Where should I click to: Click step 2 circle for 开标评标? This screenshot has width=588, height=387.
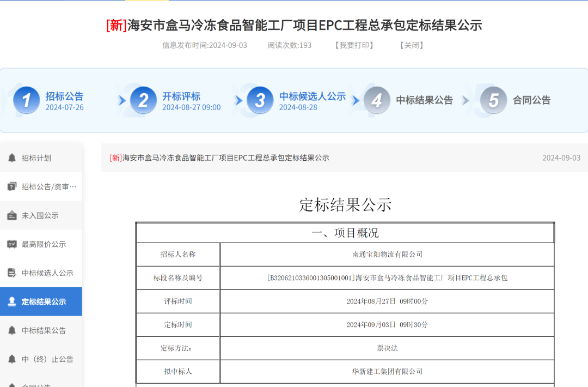pos(143,100)
